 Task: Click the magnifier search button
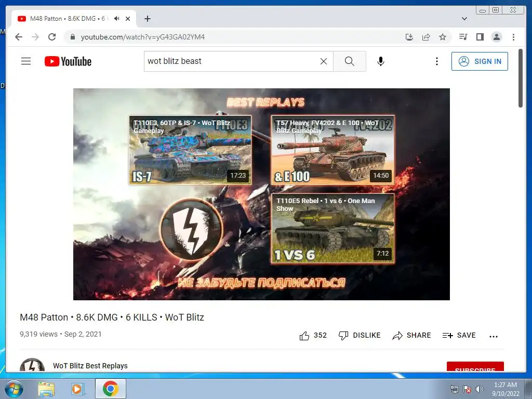(350, 61)
